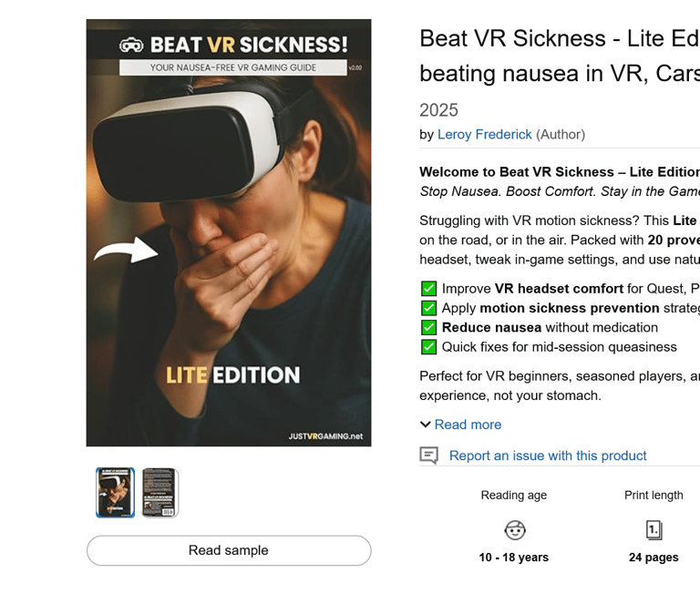Screen dimensions: 700x594
Task: Click the report issue speech bubble icon
Action: coord(429,456)
